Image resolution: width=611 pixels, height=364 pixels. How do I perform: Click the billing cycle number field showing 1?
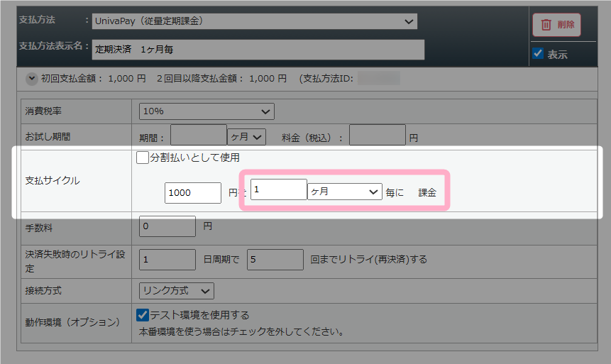[278, 190]
